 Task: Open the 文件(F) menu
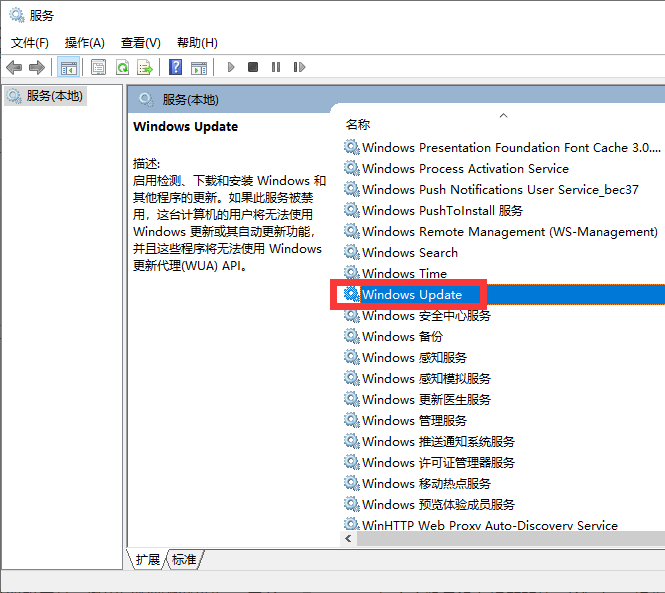click(30, 43)
